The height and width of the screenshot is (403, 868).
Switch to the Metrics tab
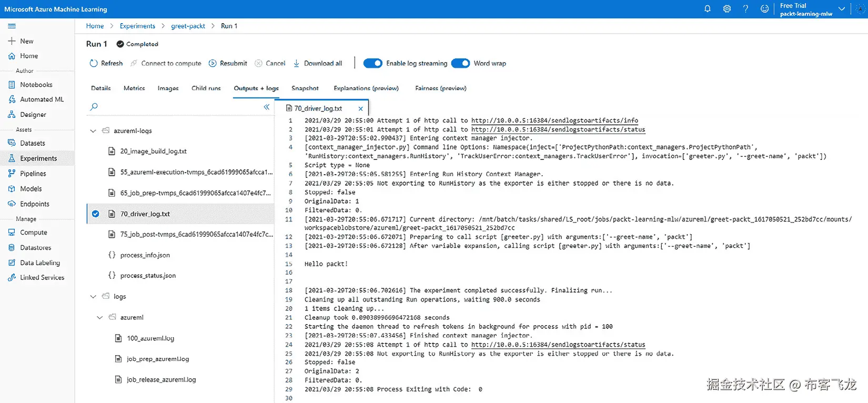[134, 88]
